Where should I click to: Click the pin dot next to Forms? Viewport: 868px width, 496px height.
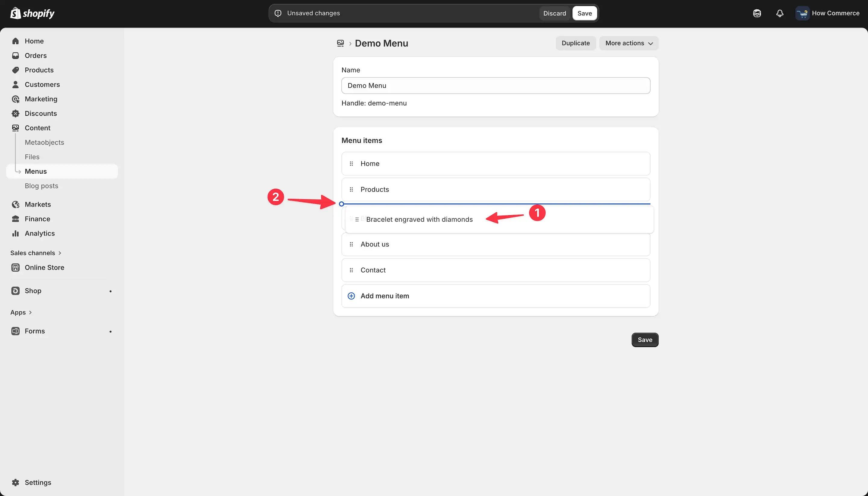pyautogui.click(x=110, y=331)
